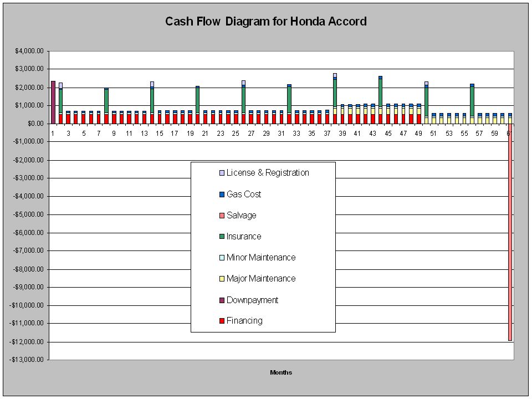Select the Major Maintenance legend swatch
532x399 pixels.
(222, 279)
